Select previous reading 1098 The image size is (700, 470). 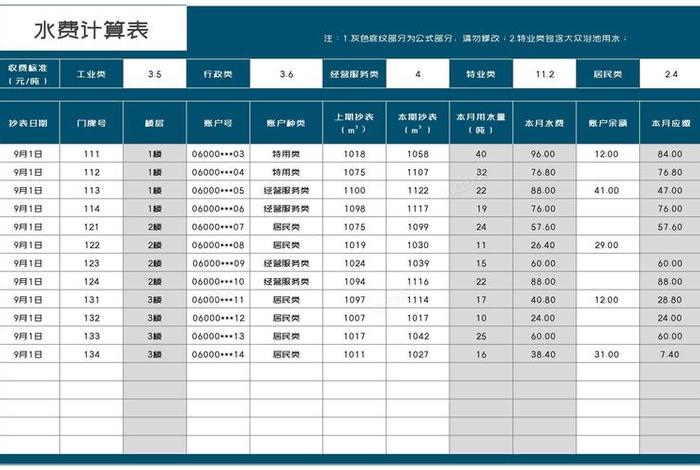click(x=354, y=208)
